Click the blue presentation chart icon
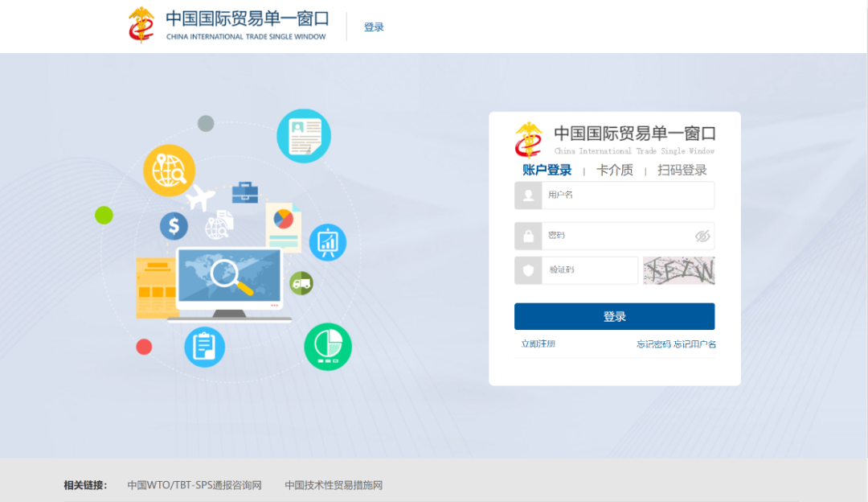This screenshot has width=868, height=502. (x=328, y=242)
